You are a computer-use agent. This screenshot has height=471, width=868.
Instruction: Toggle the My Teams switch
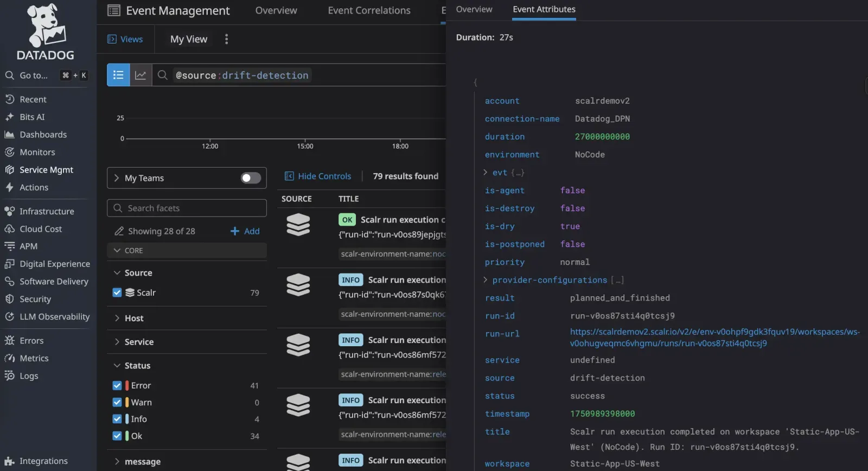tap(251, 178)
